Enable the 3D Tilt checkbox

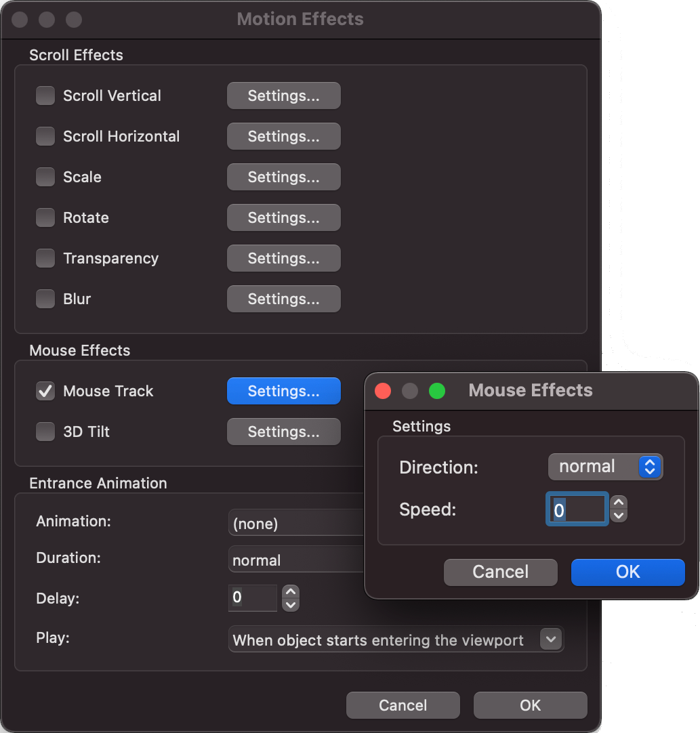click(45, 432)
